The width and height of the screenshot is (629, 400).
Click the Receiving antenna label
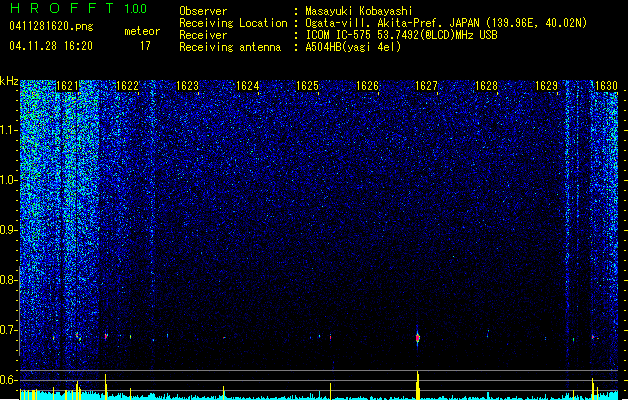click(x=230, y=47)
